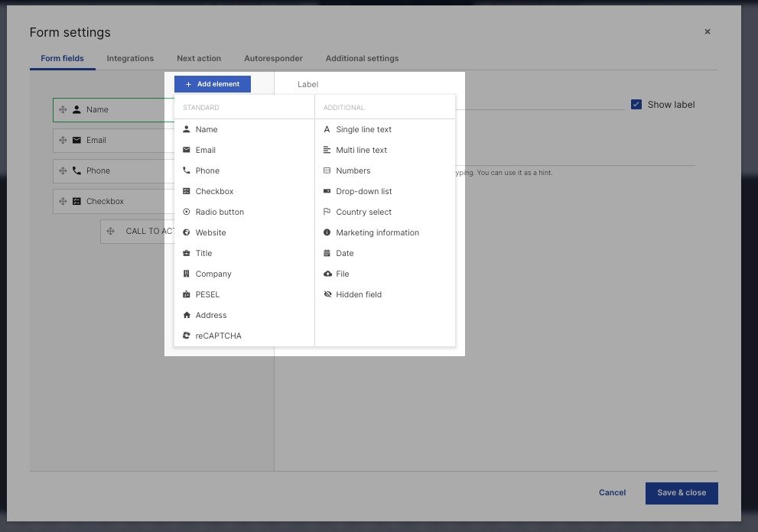Screen dimensions: 758x532
Task: Click the Country select flag icon
Action: 327,212
